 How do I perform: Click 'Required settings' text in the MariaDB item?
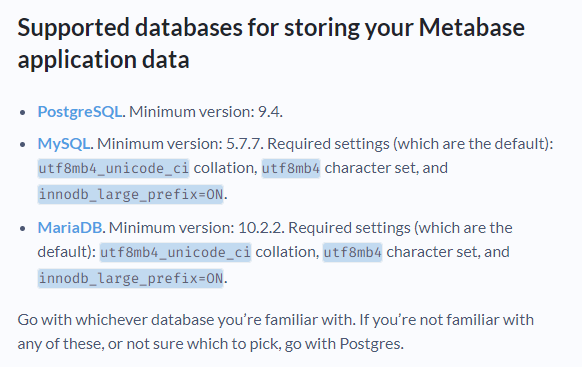pos(349,227)
